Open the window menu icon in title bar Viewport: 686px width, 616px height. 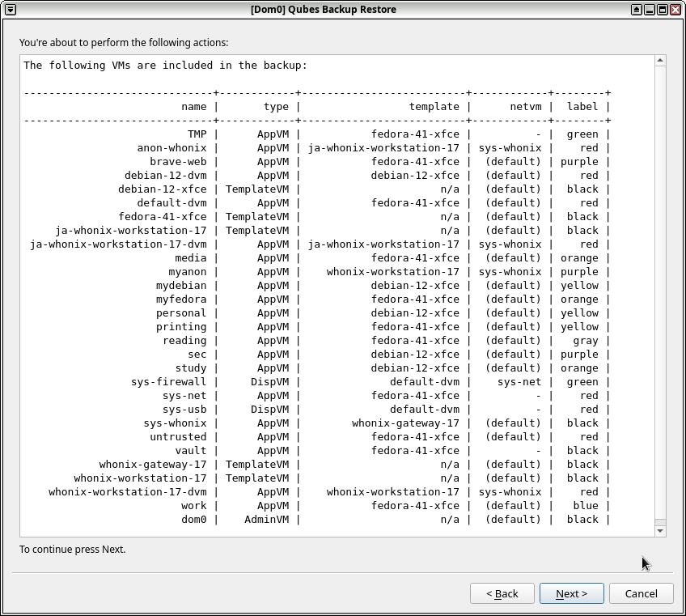coord(11,9)
